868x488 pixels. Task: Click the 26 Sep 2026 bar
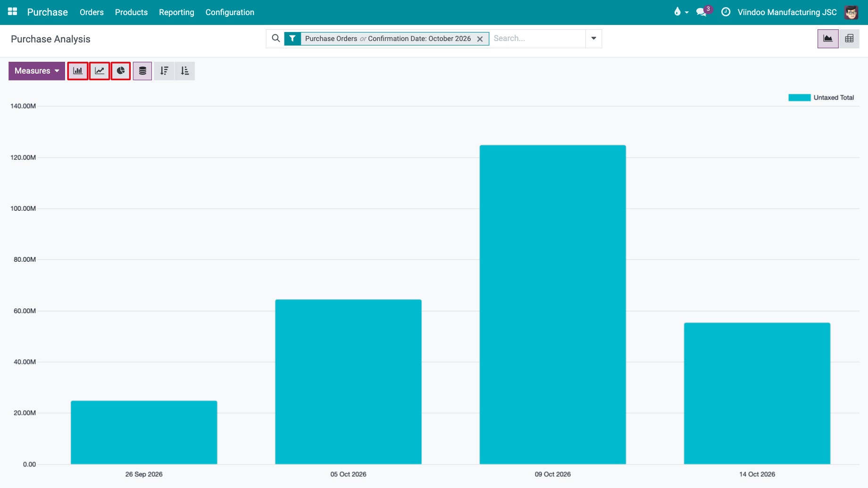tap(144, 432)
